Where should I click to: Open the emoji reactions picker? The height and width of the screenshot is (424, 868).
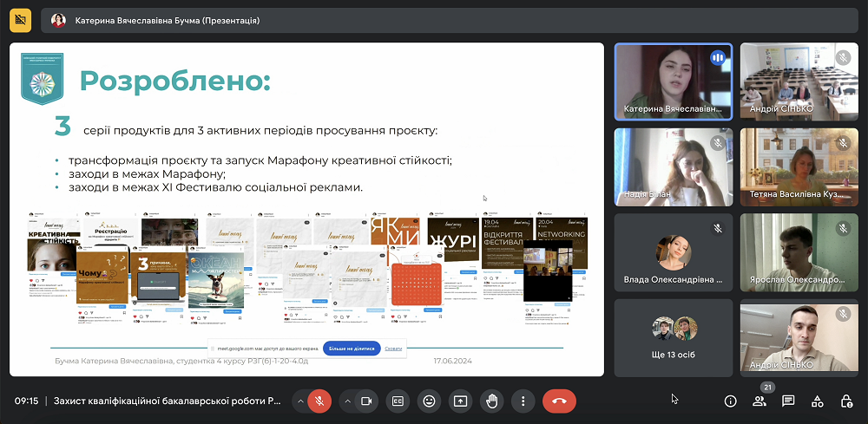tap(429, 401)
